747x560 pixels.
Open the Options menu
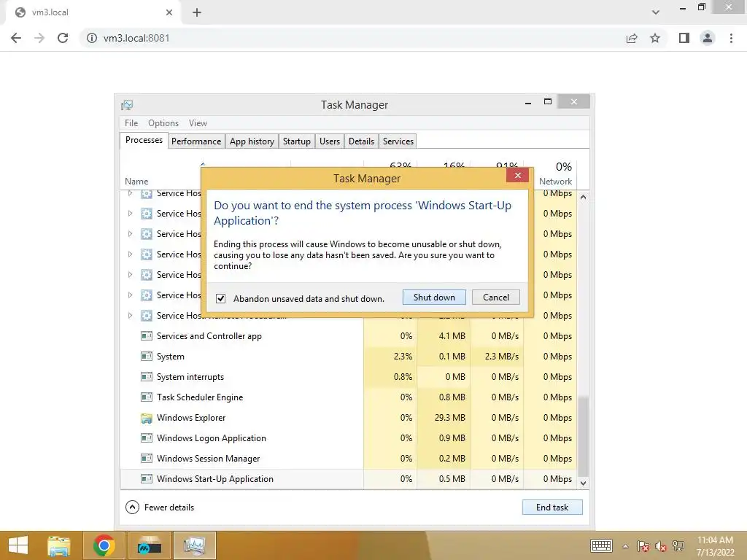point(163,122)
